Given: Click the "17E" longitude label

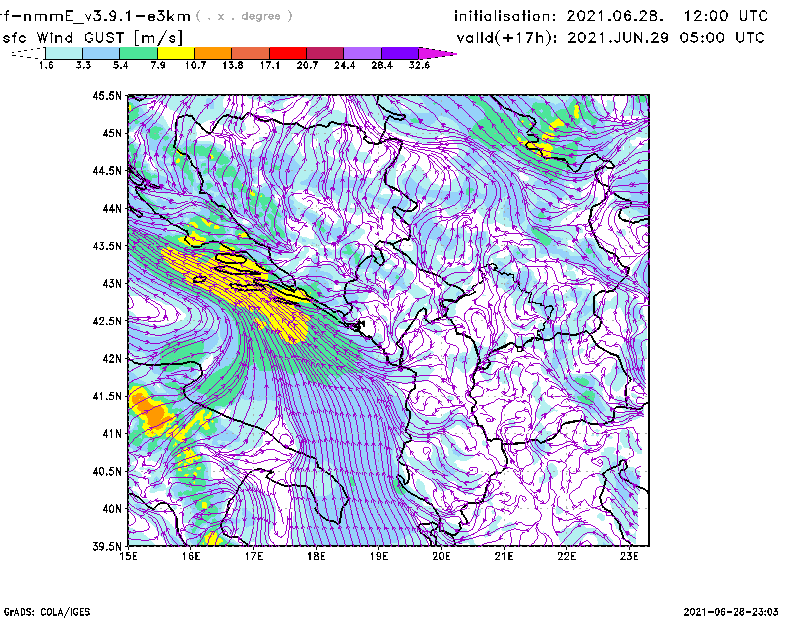Looking at the screenshot, I should (254, 556).
